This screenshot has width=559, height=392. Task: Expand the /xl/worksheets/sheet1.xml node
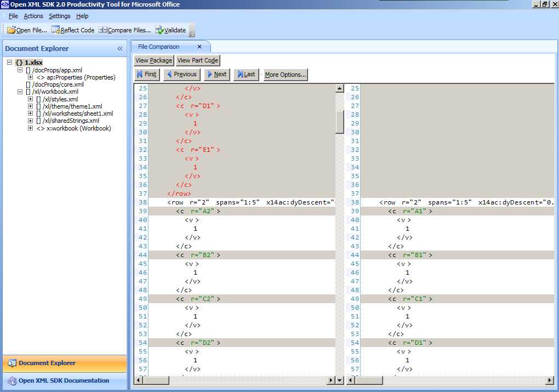30,113
